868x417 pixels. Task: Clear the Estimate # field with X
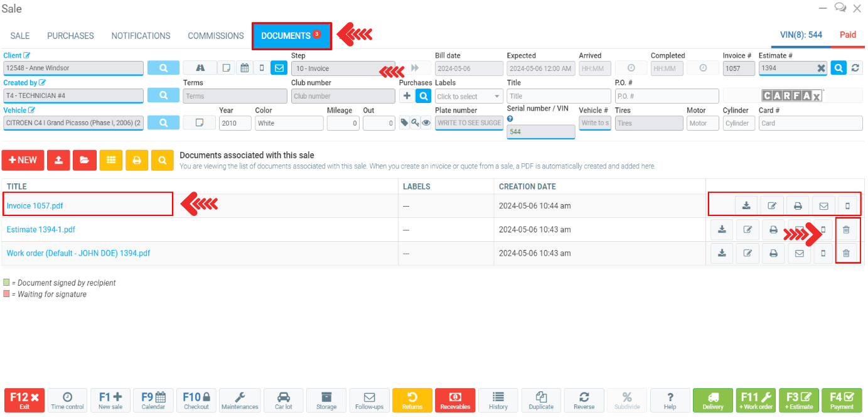click(x=820, y=68)
